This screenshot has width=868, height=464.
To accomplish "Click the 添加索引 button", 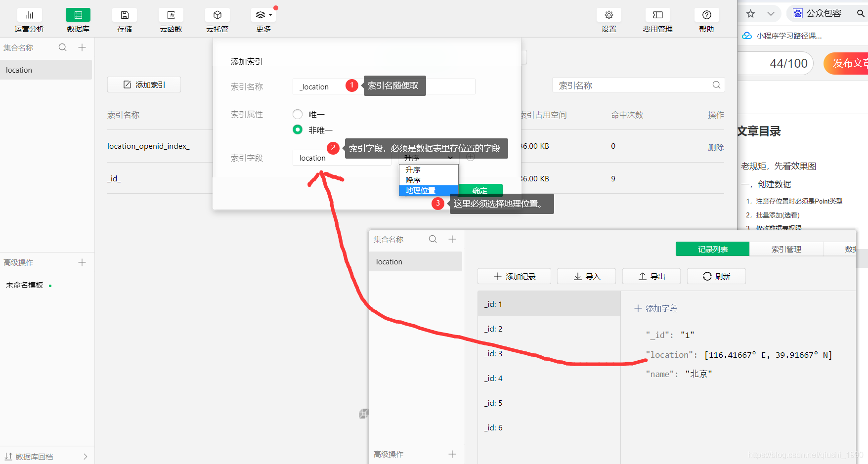I will click(x=144, y=84).
